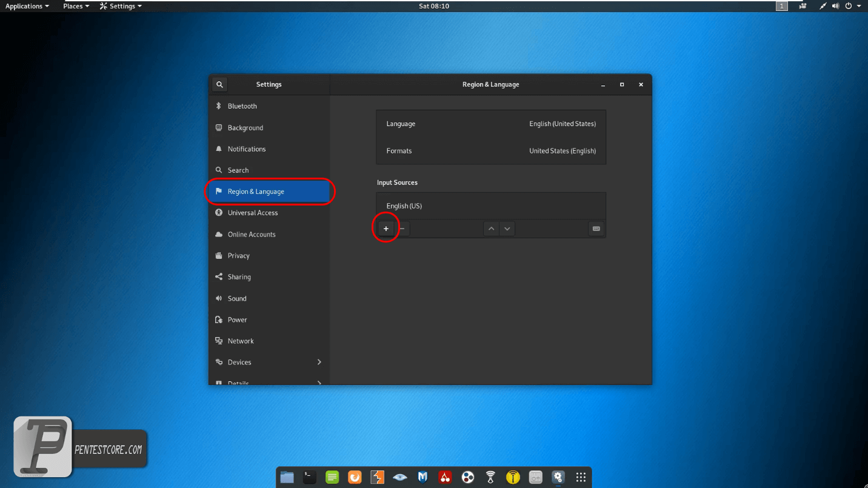Open the green text editor icon in dock

point(332,477)
